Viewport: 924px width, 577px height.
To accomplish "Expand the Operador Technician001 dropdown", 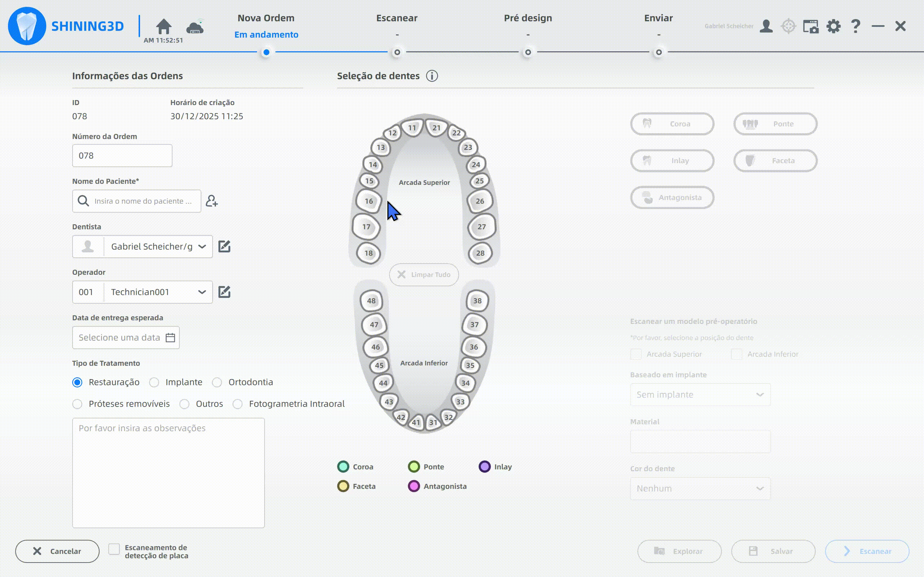I will click(x=202, y=292).
